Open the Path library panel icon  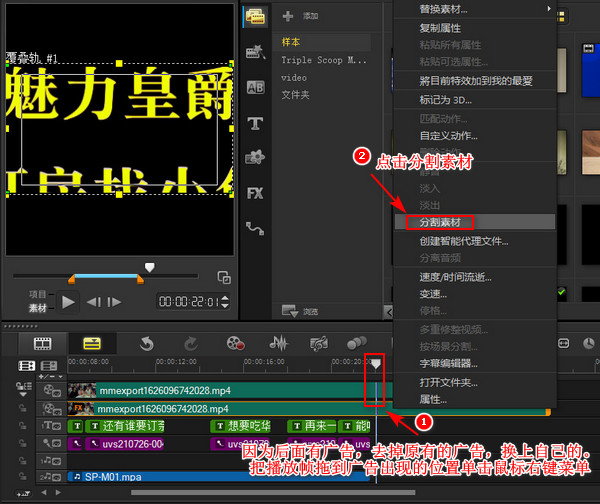click(255, 228)
